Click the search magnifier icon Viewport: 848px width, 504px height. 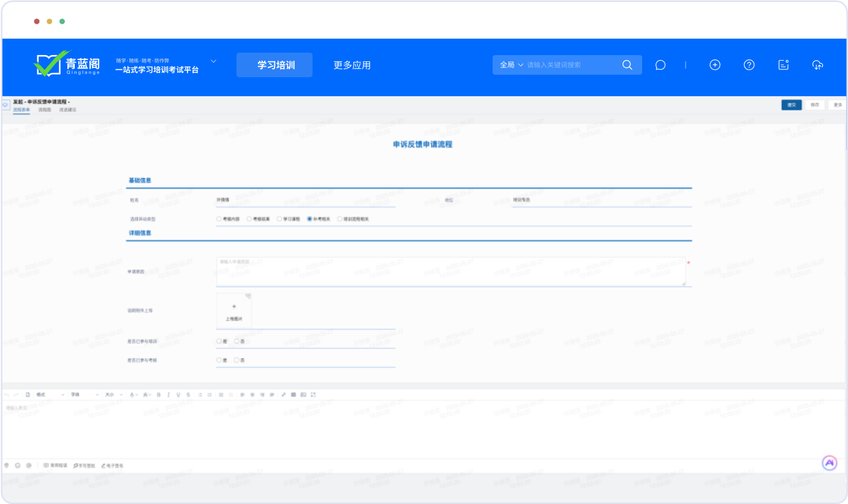click(627, 65)
